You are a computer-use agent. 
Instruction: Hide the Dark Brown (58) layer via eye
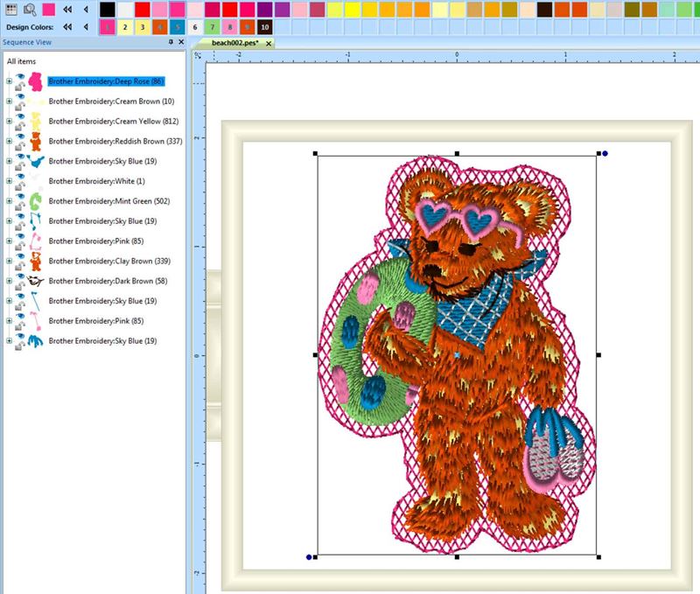point(20,276)
